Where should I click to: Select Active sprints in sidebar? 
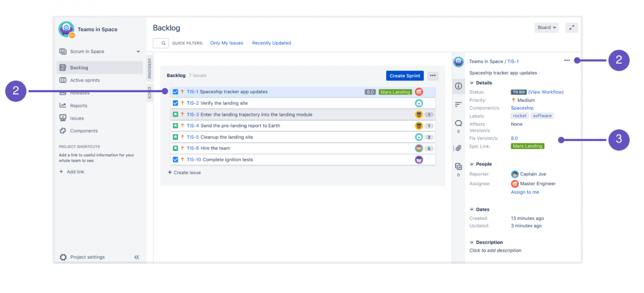pos(85,80)
